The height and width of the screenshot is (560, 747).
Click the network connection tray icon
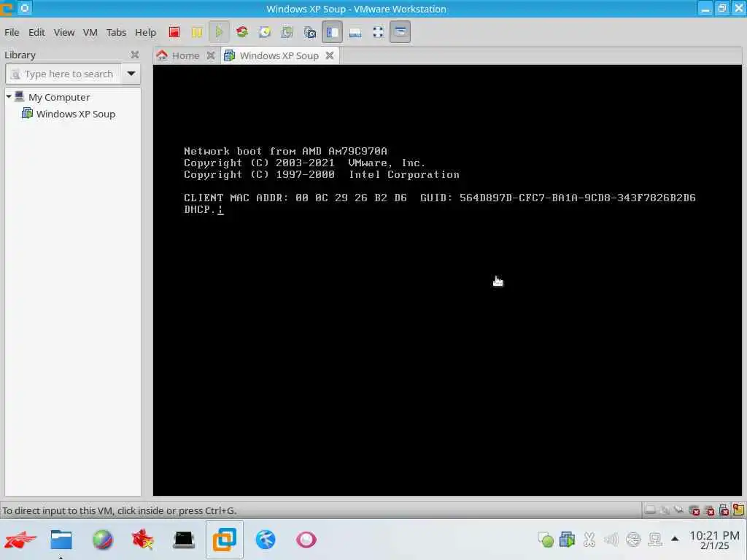pyautogui.click(x=655, y=540)
